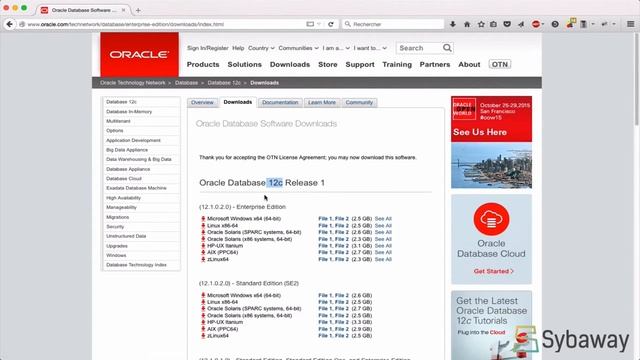Open File 1 for Oracle Solaris SPARC Standard
The width and height of the screenshot is (640, 360).
(x=325, y=309)
